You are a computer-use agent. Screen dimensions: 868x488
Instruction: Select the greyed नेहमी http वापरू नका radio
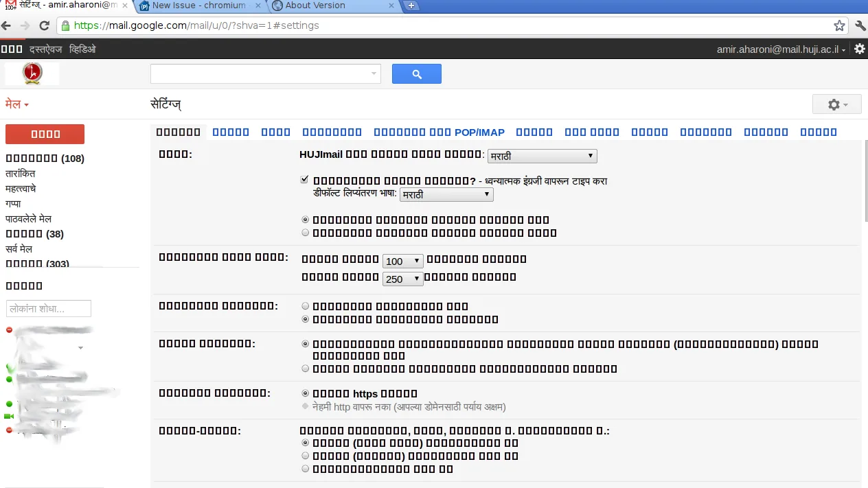(x=306, y=406)
